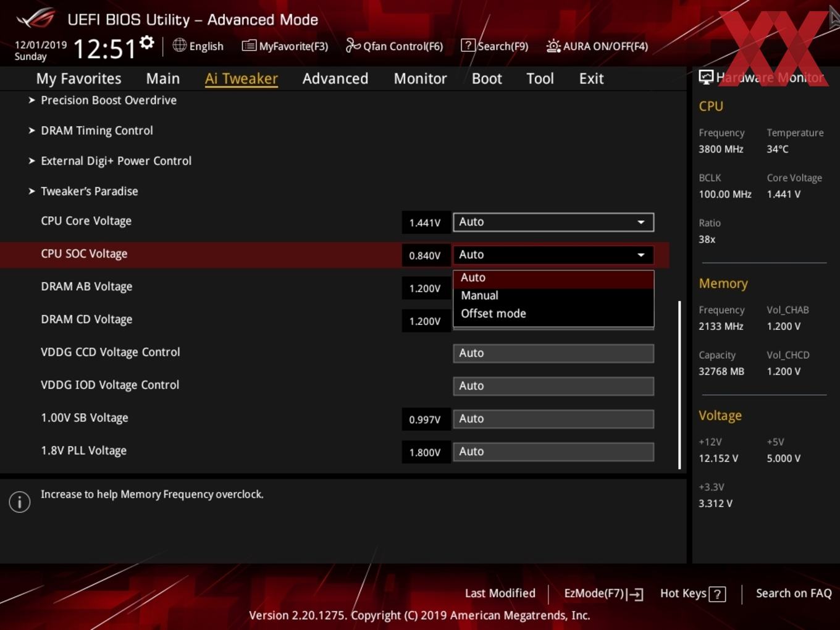This screenshot has height=630, width=840.
Task: Click +3.3V 3.312 V reading
Action: click(715, 503)
